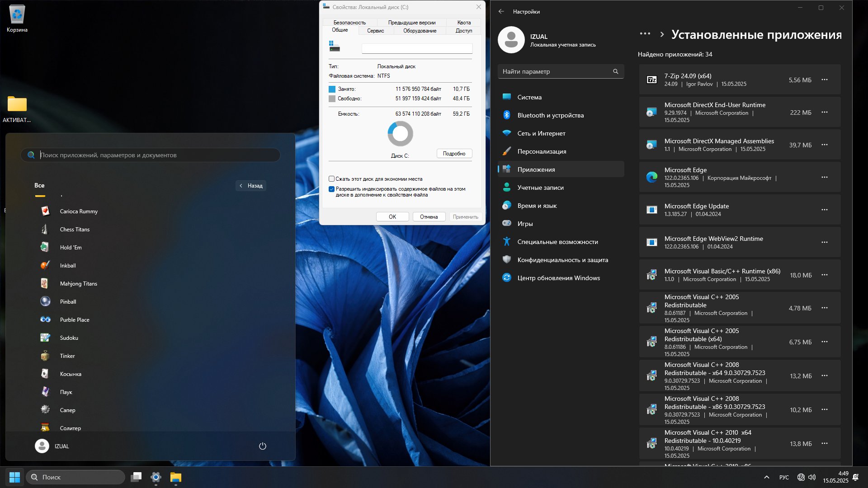Show hidden tray icons on the taskbar
Screen dimensions: 868x488
(766, 477)
